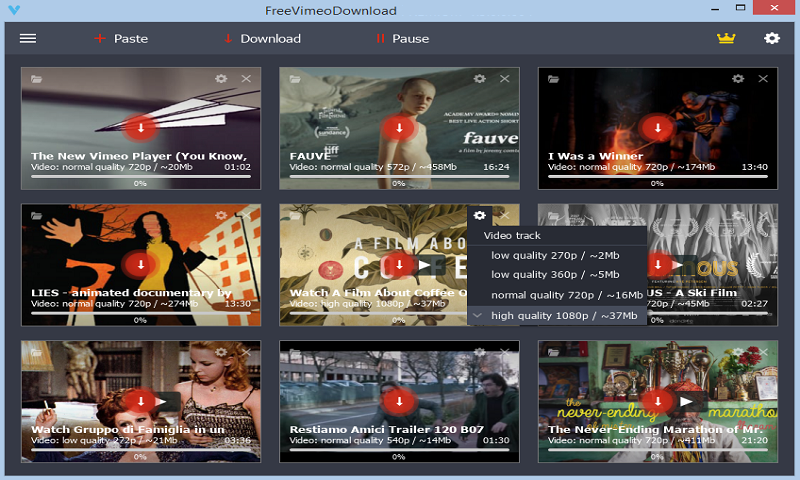The image size is (800, 480).
Task: Collapse the coffee film quality gear menu
Action: click(x=480, y=215)
